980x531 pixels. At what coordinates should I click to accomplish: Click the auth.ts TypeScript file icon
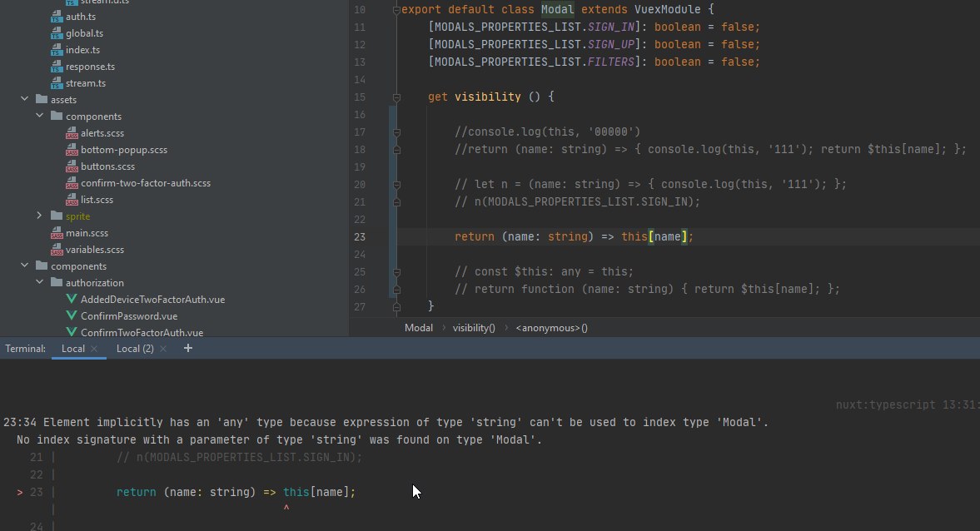(x=57, y=17)
